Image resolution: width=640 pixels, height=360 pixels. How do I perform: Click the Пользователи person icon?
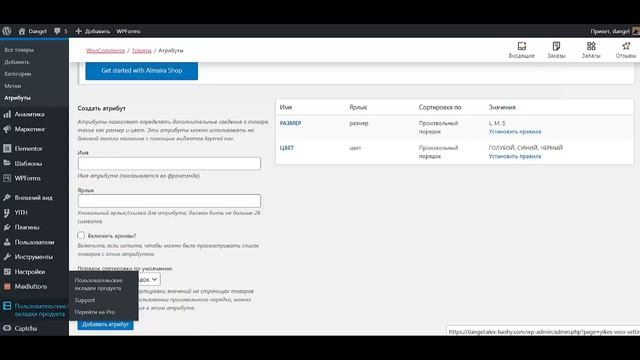pos(7,242)
